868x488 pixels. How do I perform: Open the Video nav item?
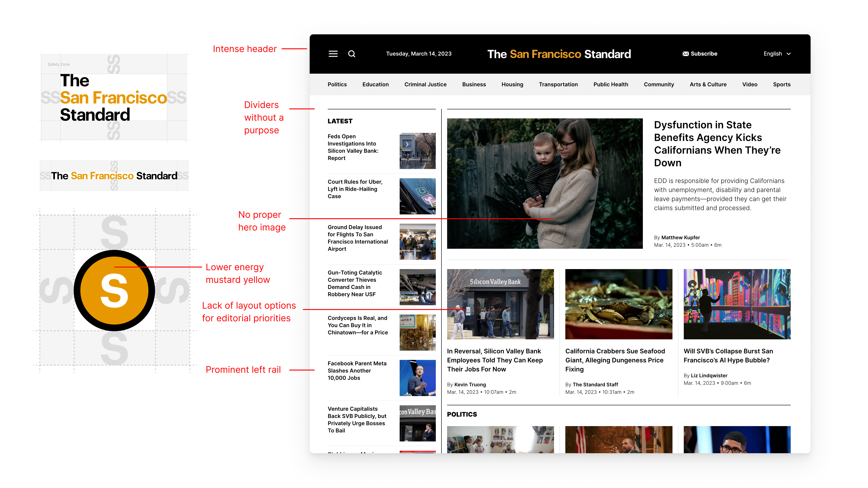click(x=749, y=84)
